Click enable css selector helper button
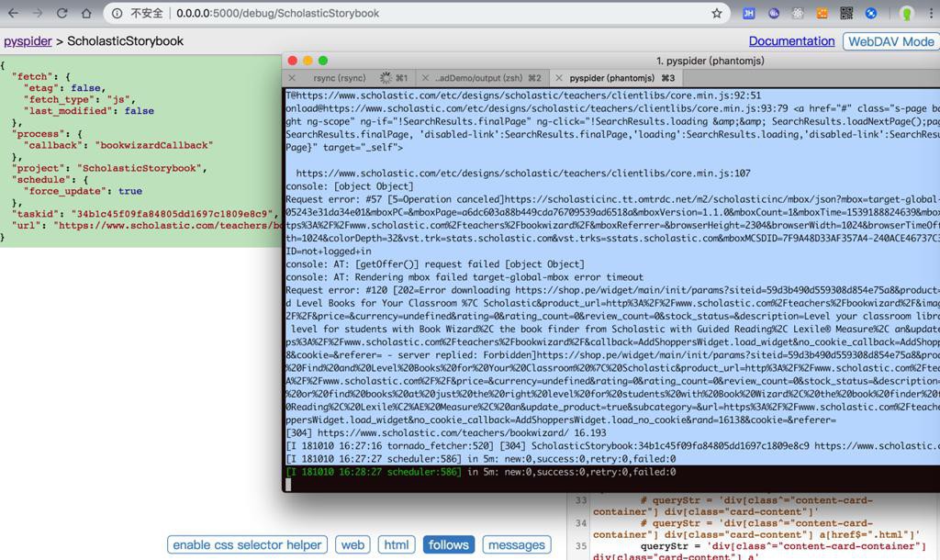This screenshot has height=560, width=940. point(247,545)
